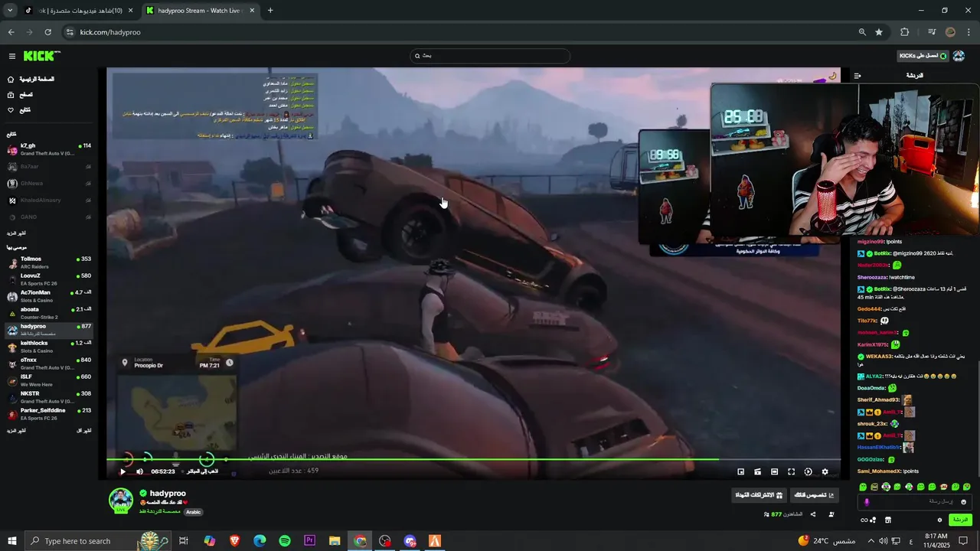This screenshot has width=980, height=551.
Task: Click the user-report icon near share
Action: point(831,514)
